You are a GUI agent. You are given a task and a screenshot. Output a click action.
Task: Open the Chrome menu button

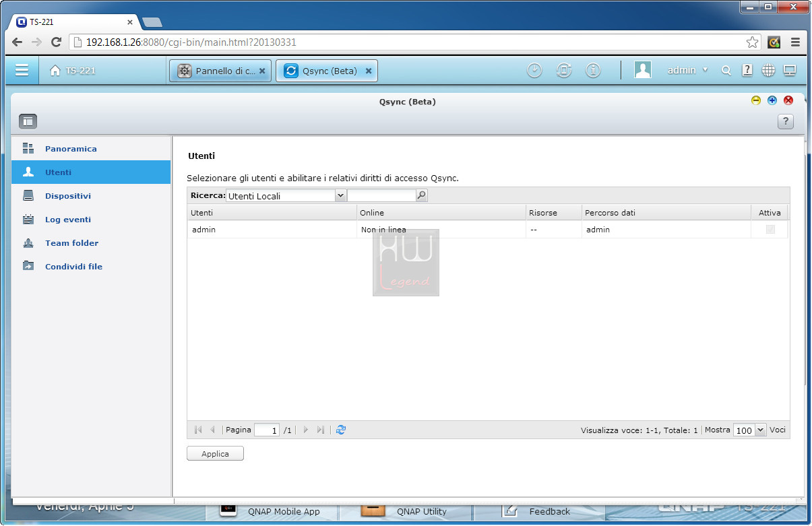coord(795,42)
